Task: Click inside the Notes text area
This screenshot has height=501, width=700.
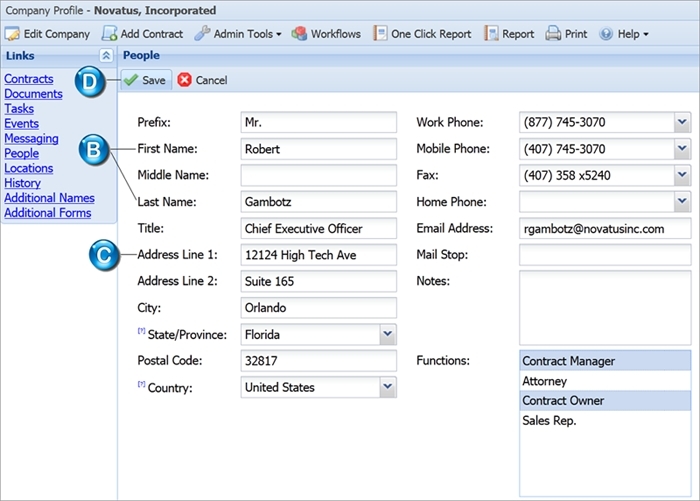Action: 605,308
